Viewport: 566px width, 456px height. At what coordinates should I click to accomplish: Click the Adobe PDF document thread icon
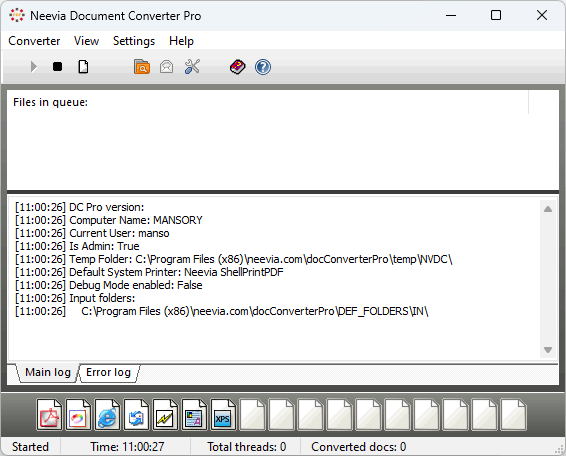49,414
